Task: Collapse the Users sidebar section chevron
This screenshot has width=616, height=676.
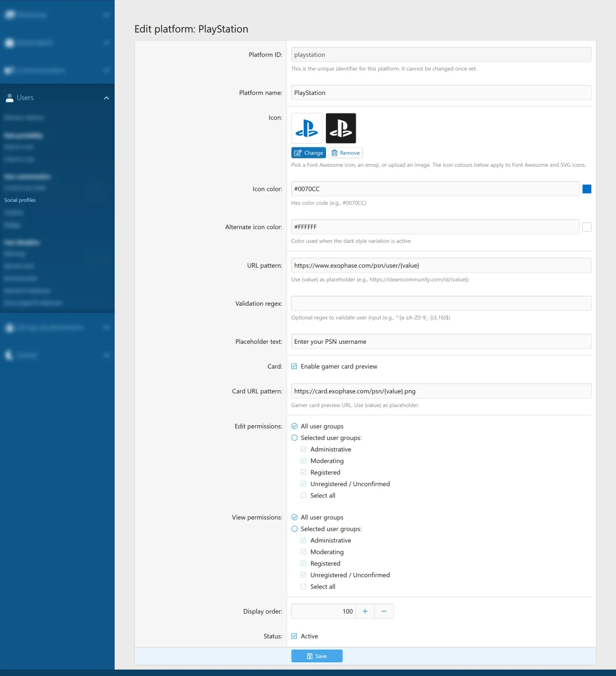Action: click(106, 98)
